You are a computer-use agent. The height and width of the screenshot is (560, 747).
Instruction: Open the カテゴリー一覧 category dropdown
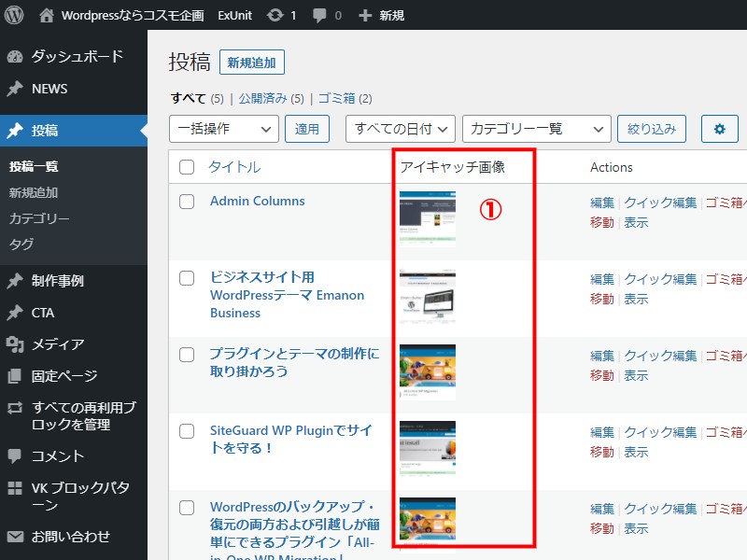pyautogui.click(x=537, y=129)
